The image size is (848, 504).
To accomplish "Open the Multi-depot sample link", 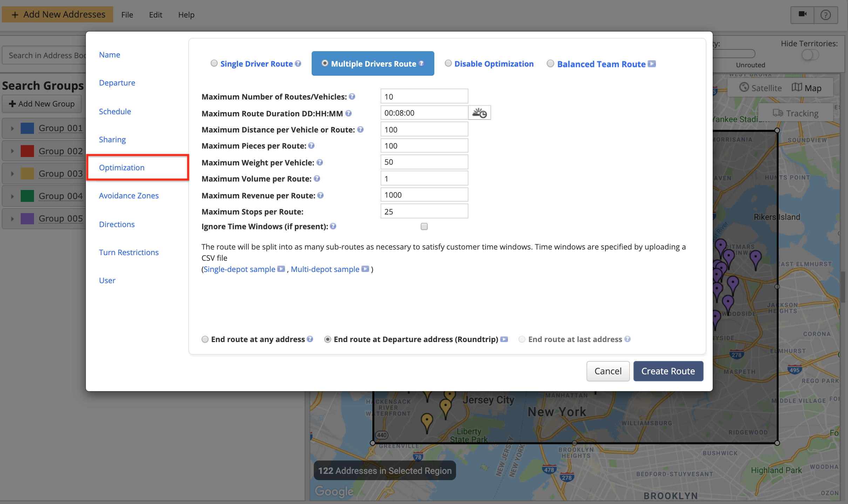I will point(325,269).
